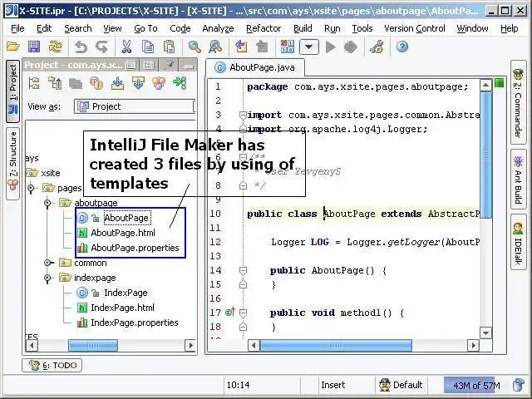Click the editor horizontal scrollbar thumb
The height and width of the screenshot is (399, 532).
click(336, 346)
